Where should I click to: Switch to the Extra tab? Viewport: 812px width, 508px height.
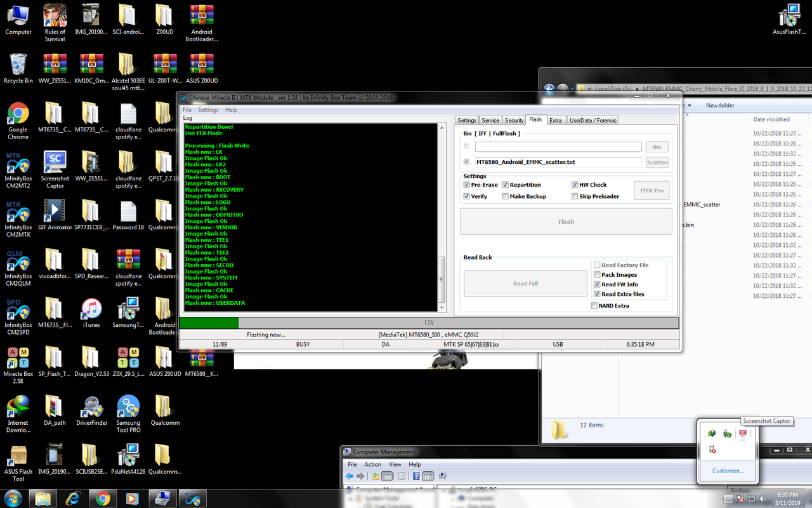[x=555, y=120]
